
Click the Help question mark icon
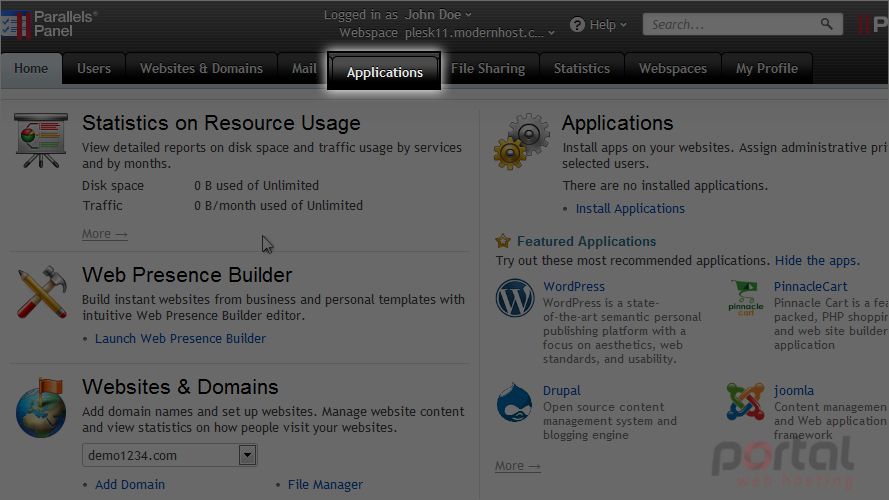click(x=577, y=25)
